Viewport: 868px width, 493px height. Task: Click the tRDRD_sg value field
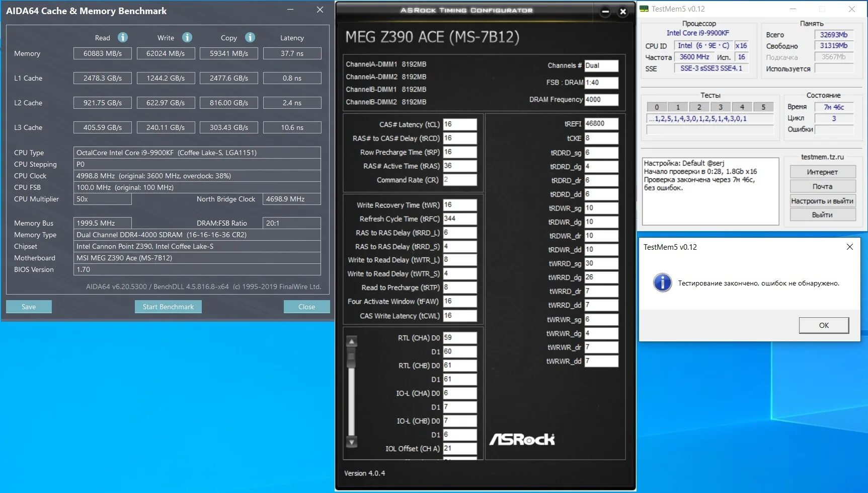[x=601, y=153]
